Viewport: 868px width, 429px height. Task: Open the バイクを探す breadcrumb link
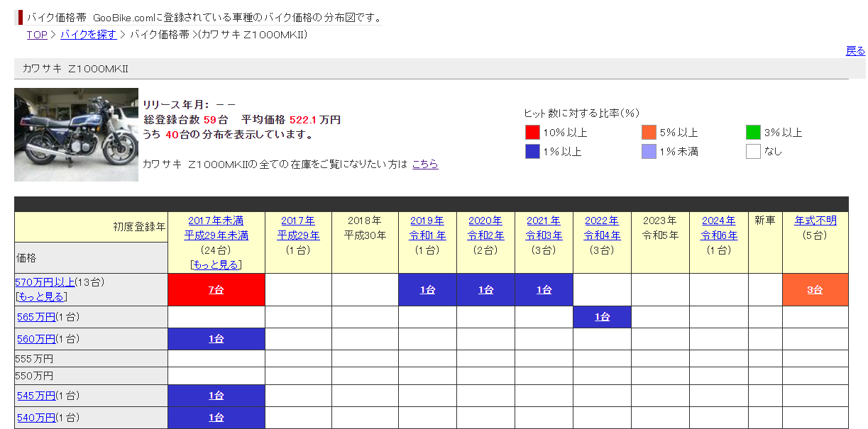(x=89, y=34)
